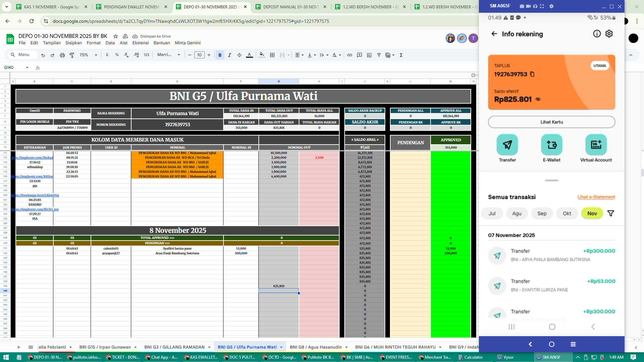Image resolution: width=644 pixels, height=362 pixels.
Task: Apply percent format with the % icon
Action: pos(117,55)
